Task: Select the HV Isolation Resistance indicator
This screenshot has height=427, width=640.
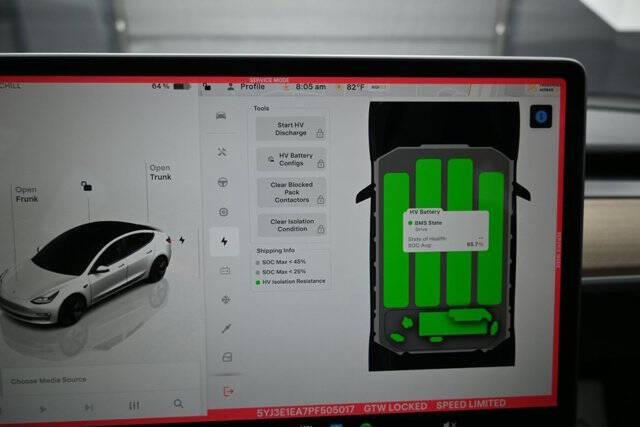Action: (291, 282)
